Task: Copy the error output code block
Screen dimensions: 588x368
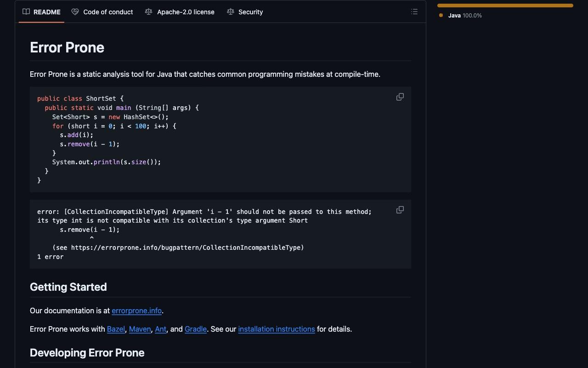Action: [400, 210]
